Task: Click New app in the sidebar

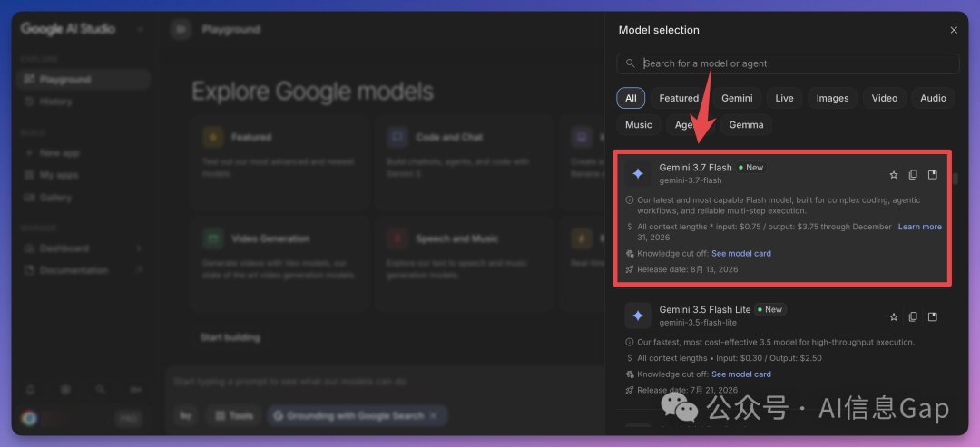Action: point(84,153)
